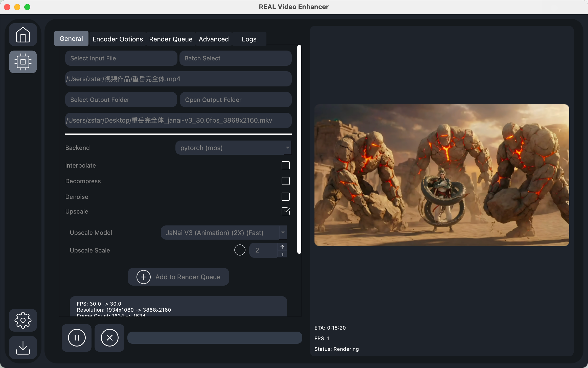
Task: Open the downloads page icon
Action: [x=23, y=348]
